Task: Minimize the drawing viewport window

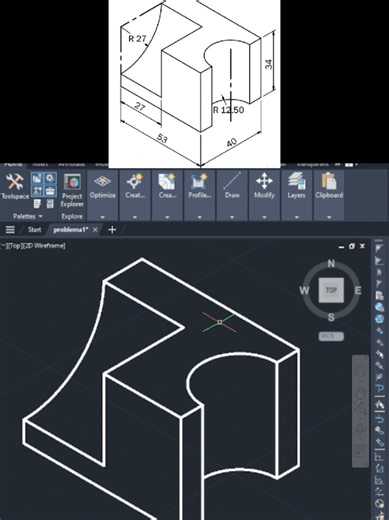Action: pyautogui.click(x=341, y=247)
